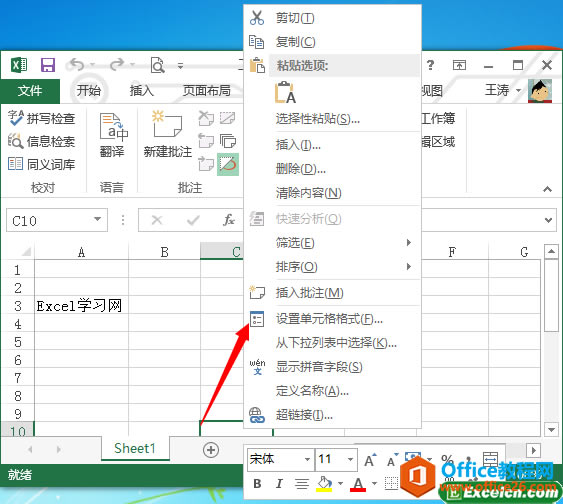Screen dimensions: 563x504
Task: Go to the next comment
Action: tap(206, 164)
